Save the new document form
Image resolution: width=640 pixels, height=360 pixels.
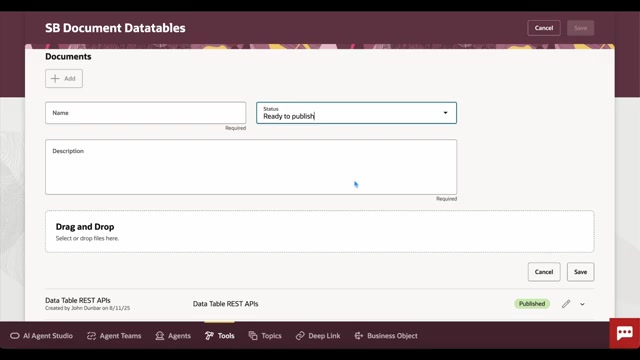click(x=580, y=272)
